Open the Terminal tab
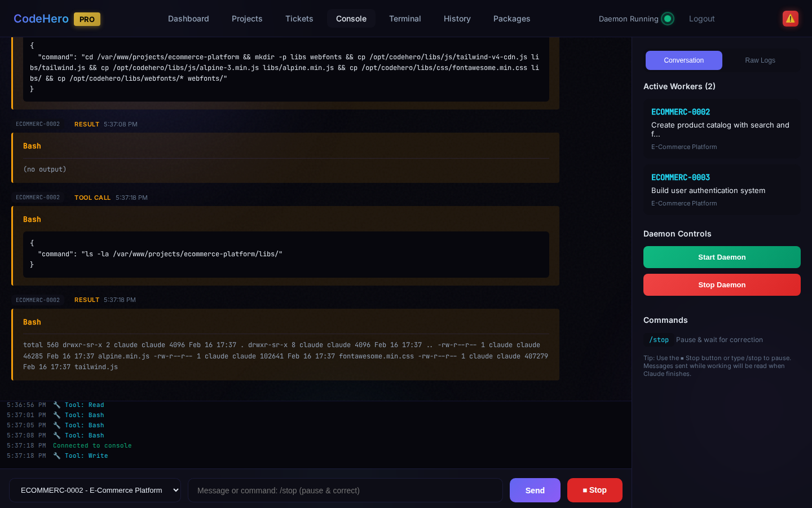The height and width of the screenshot is (508, 812). pos(405,19)
